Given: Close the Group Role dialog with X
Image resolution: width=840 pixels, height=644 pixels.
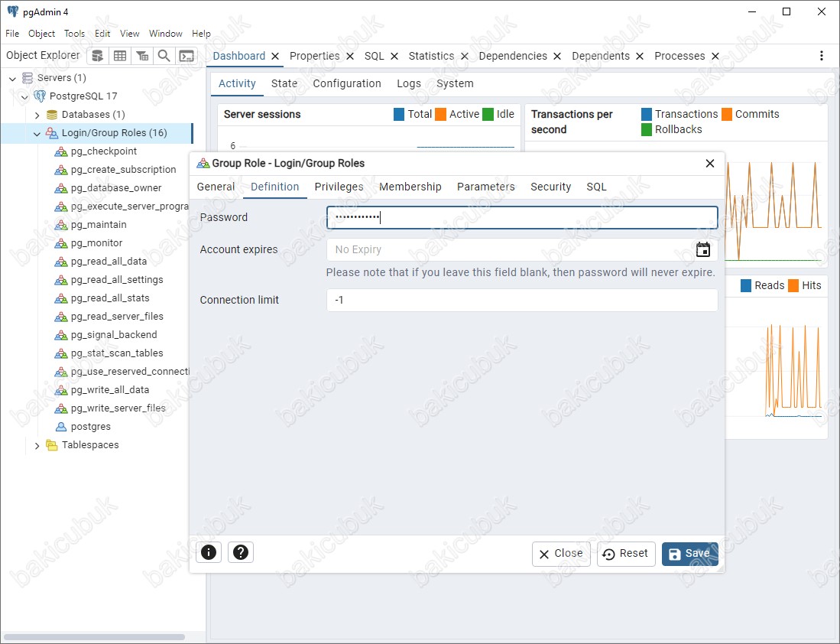Looking at the screenshot, I should pyautogui.click(x=710, y=163).
